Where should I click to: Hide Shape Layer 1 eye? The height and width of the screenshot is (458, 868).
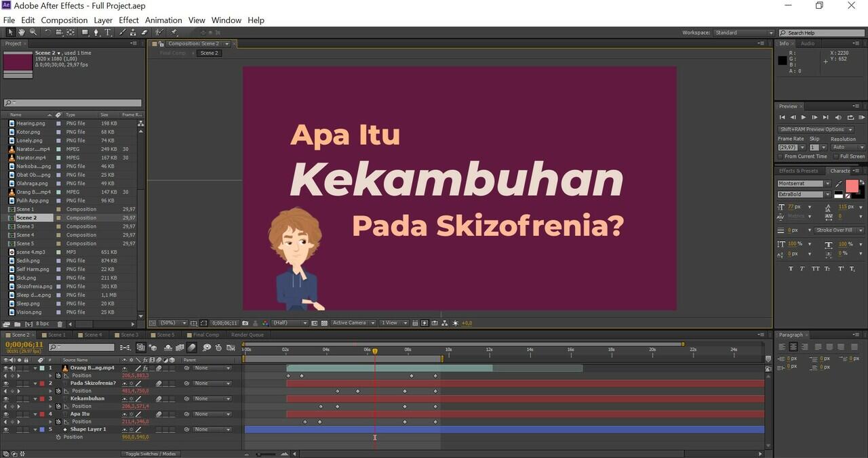tap(6, 430)
